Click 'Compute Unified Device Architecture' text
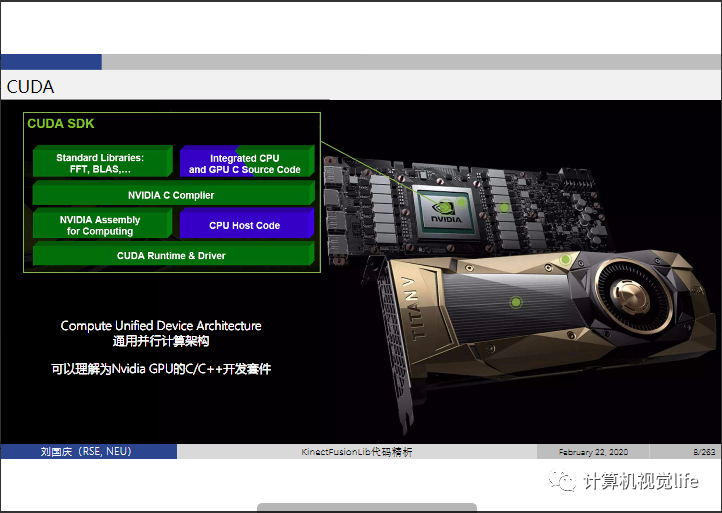This screenshot has width=722, height=513. pyautogui.click(x=161, y=326)
